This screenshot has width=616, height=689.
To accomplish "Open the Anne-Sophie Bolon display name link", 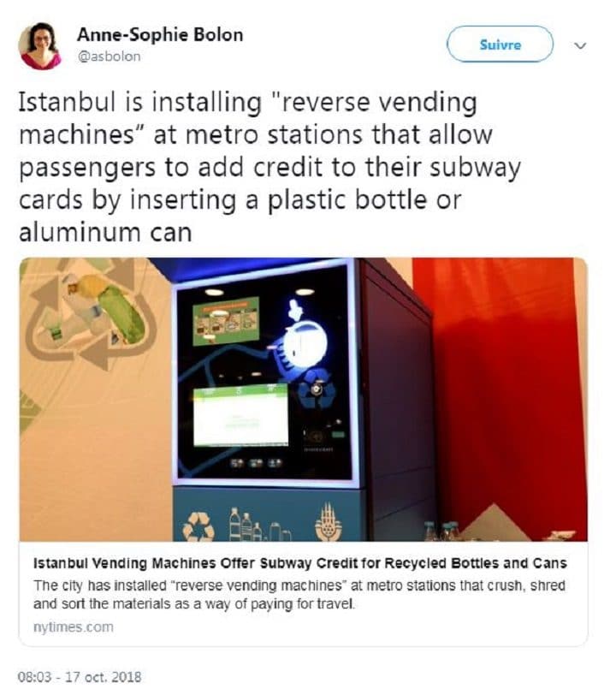I will pos(160,35).
